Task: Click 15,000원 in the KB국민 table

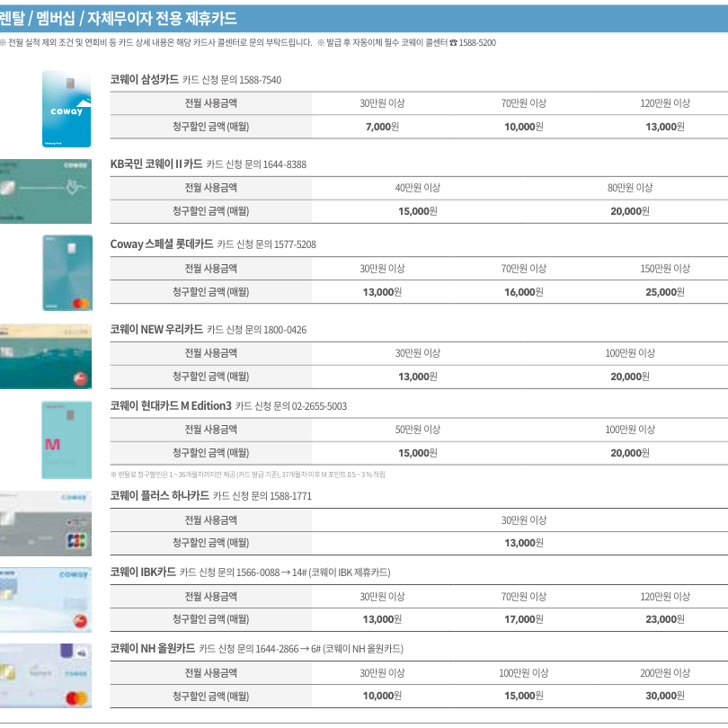Action: point(417,211)
